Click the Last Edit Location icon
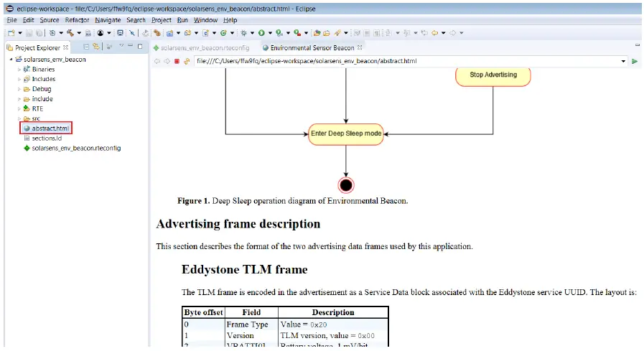Image resolution: width=644 pixels, height=351 pixels. [x=424, y=33]
